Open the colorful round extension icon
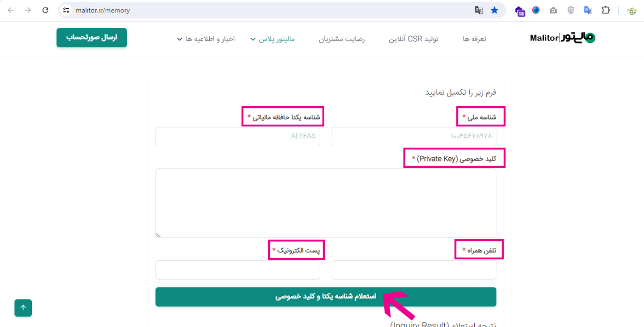Screen dimensions: 644x327 tap(536, 10)
